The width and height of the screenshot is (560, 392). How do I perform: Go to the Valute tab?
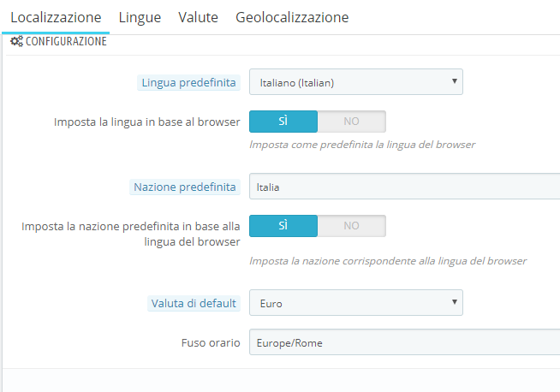point(198,17)
